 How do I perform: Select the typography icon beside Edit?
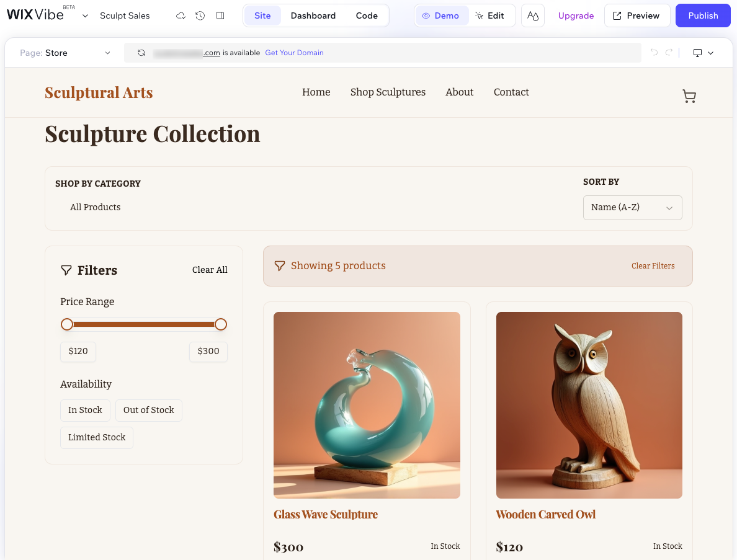click(x=532, y=16)
